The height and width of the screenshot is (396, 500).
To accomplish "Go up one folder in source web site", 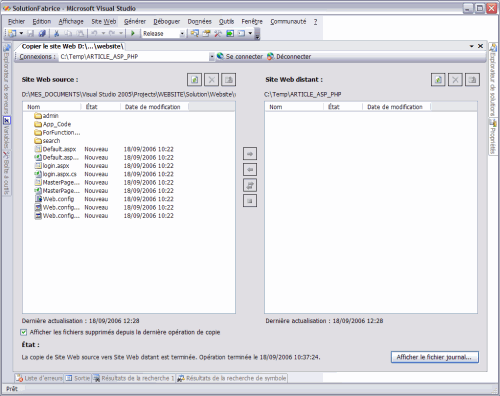I will click(x=229, y=80).
